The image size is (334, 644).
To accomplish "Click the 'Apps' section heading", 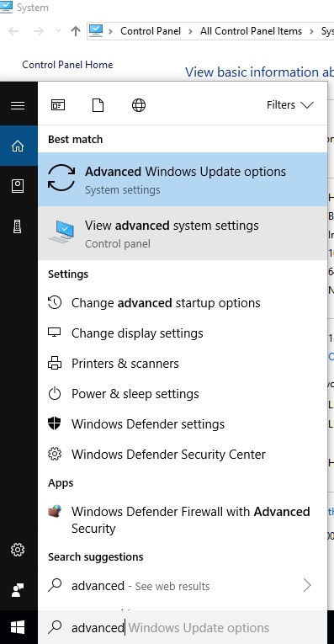I will pos(61,483).
